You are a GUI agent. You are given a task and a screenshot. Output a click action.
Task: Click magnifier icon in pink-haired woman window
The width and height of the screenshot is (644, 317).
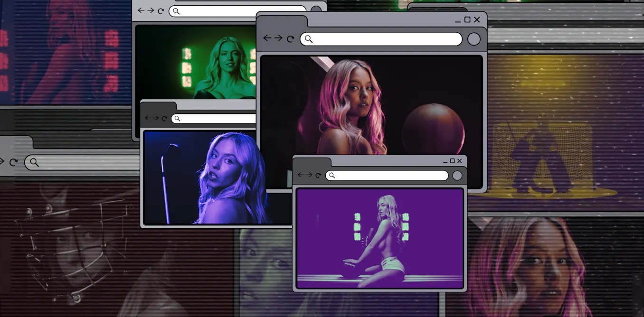(x=309, y=39)
